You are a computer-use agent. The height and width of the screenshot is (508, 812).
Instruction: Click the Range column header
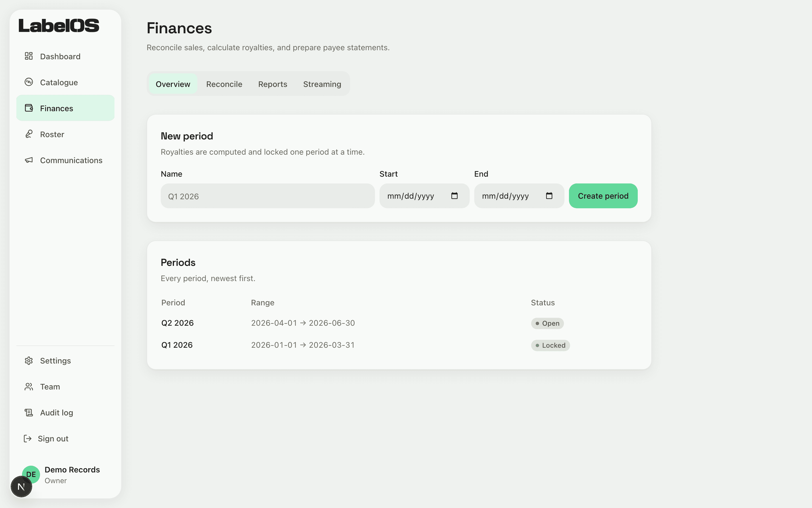coord(262,302)
